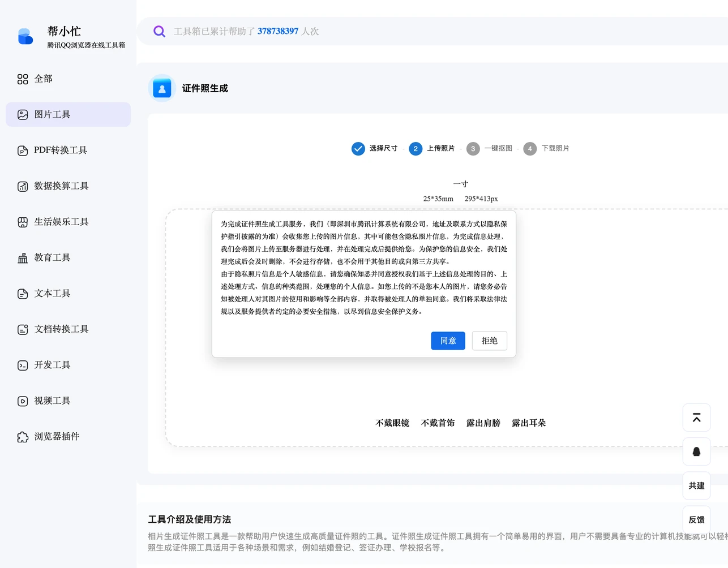Image resolution: width=728 pixels, height=568 pixels.
Task: Open 数据换算工具 in the sidebar
Action: pyautogui.click(x=68, y=186)
